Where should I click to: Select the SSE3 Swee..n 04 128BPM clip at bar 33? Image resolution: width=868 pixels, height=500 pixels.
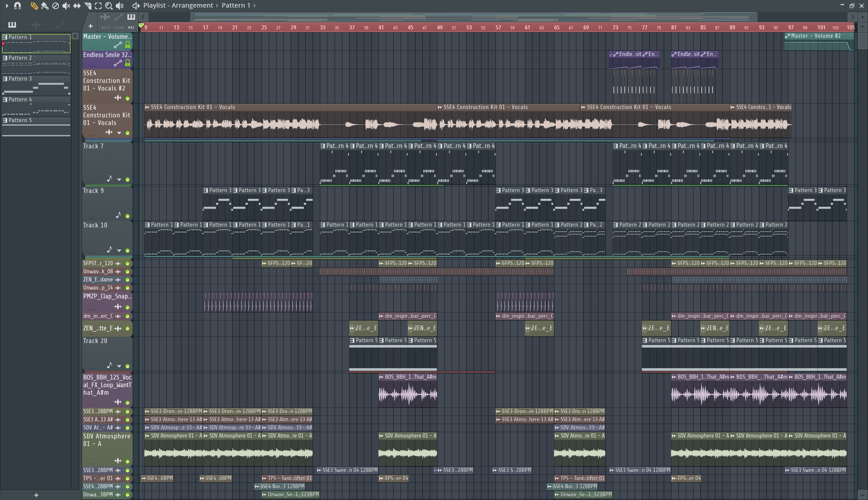click(347, 470)
